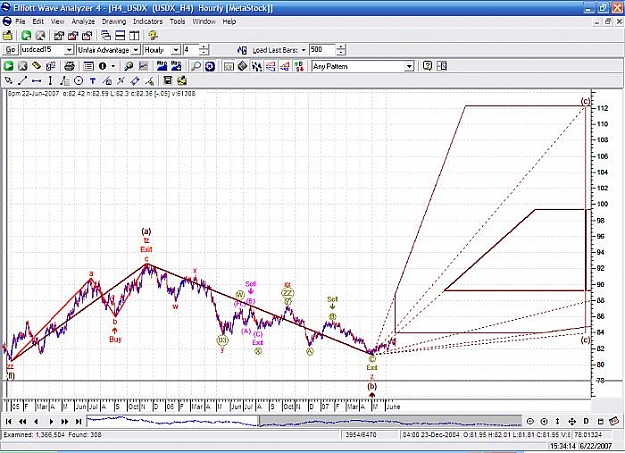Click the diamond shaped icon
This screenshot has height=453, width=625.
(242, 66)
